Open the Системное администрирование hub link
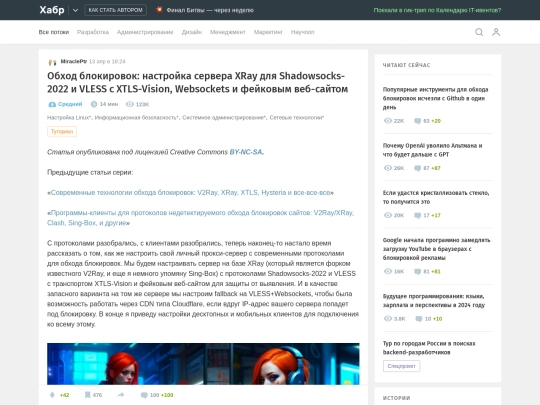 (224, 117)
